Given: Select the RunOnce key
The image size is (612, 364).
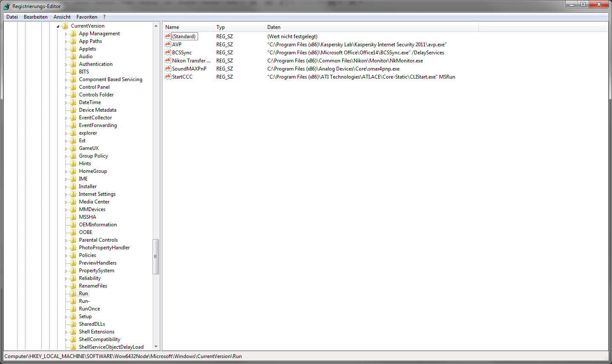Looking at the screenshot, I should (x=90, y=309).
